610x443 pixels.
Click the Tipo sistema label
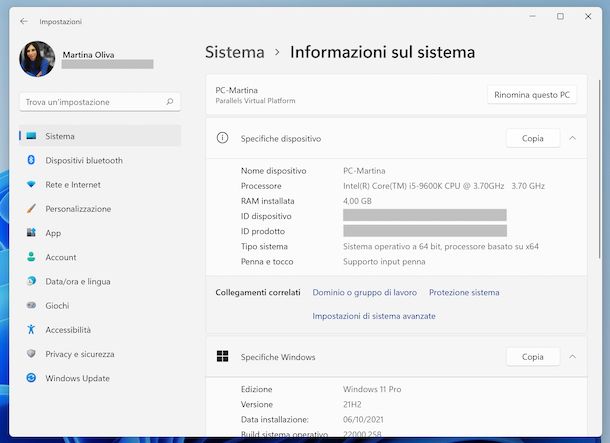pos(264,247)
